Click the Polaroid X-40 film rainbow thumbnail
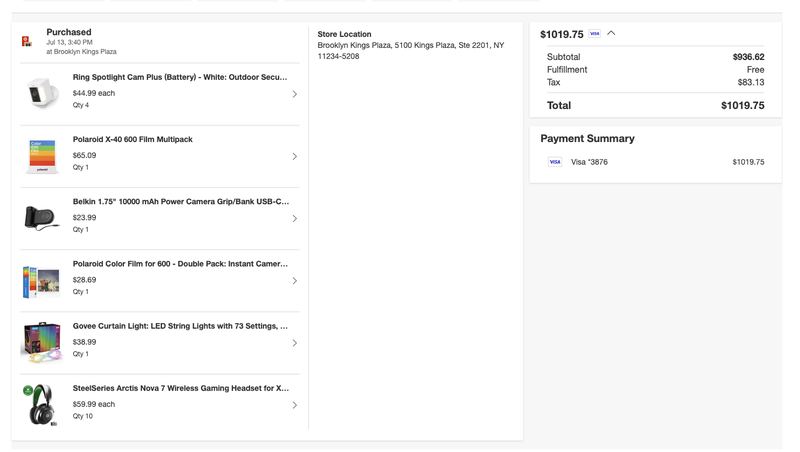The width and height of the screenshot is (800, 452). coord(42,156)
